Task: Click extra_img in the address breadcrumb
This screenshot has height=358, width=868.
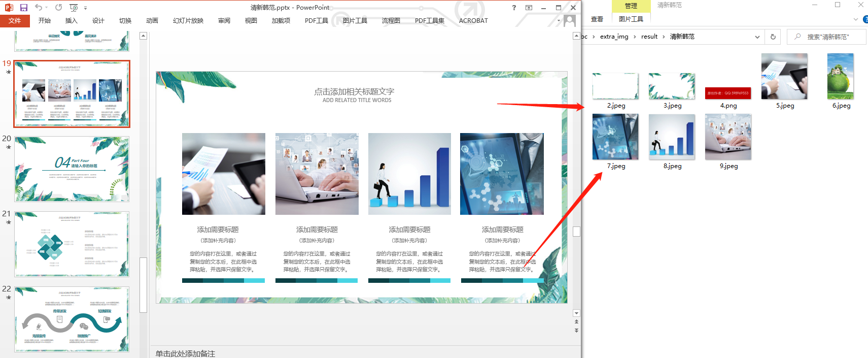Action: click(614, 37)
